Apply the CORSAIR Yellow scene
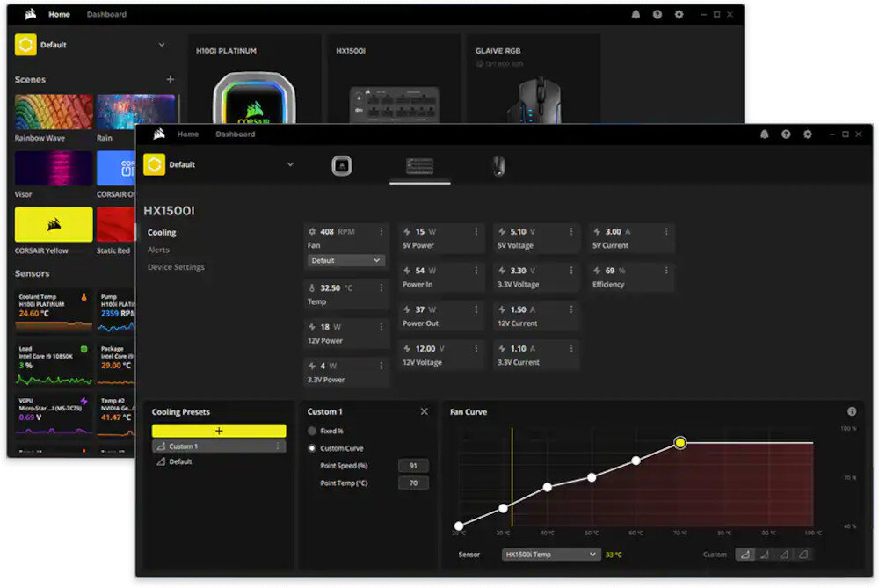 click(54, 225)
